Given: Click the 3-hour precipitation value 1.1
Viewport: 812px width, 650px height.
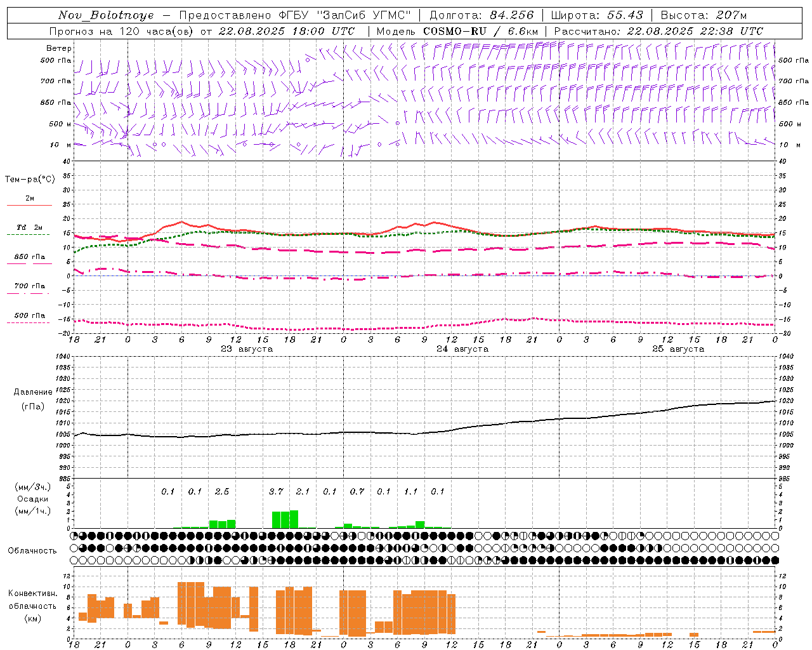Looking at the screenshot, I should coord(411,491).
